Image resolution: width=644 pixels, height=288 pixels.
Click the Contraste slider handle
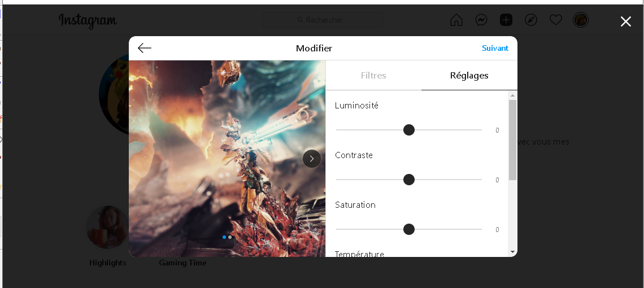pyautogui.click(x=408, y=180)
